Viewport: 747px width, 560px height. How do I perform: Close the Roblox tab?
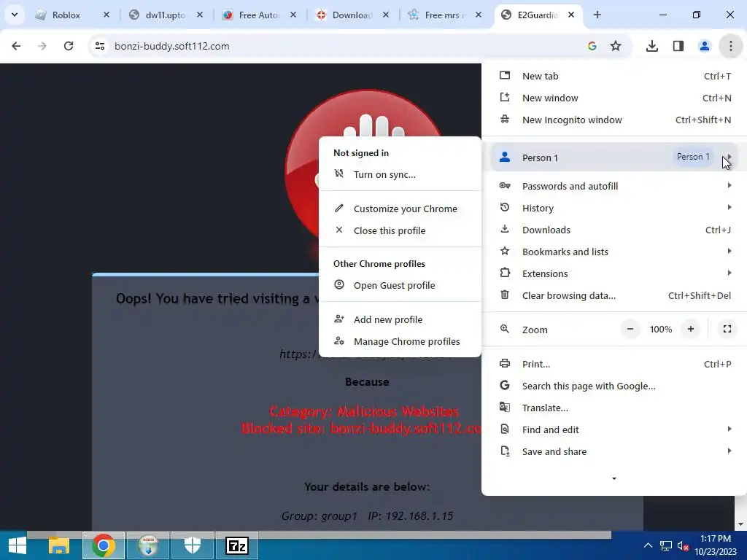(x=107, y=15)
